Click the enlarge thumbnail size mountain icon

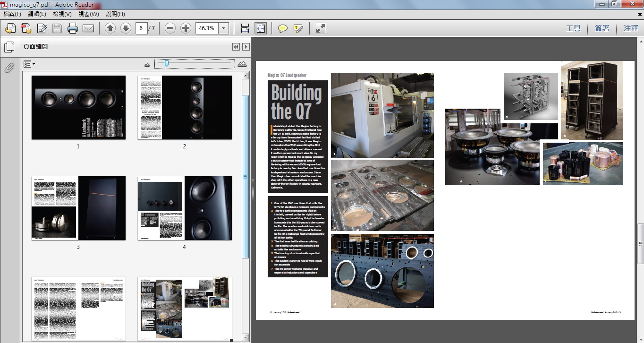[x=242, y=64]
